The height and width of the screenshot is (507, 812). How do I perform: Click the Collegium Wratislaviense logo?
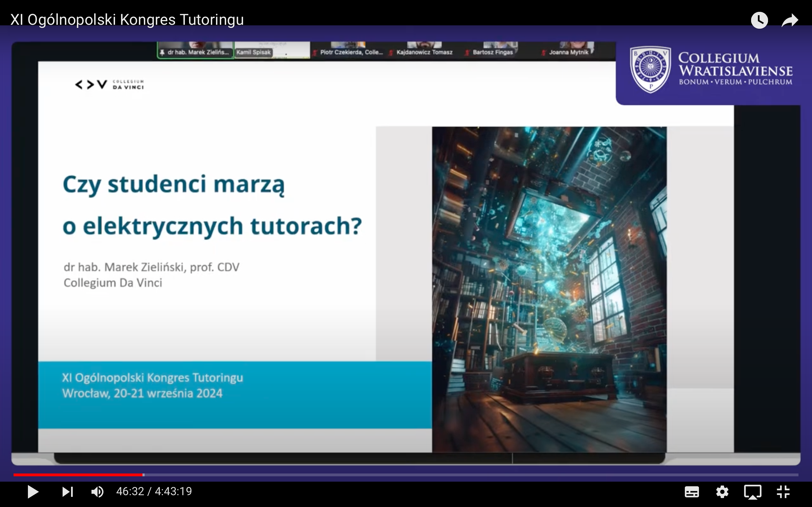(711, 70)
